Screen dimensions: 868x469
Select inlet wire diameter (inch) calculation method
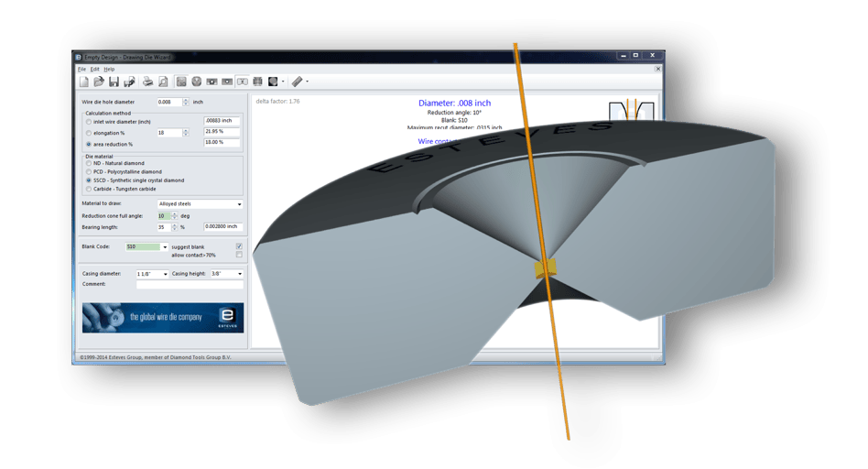[89, 122]
